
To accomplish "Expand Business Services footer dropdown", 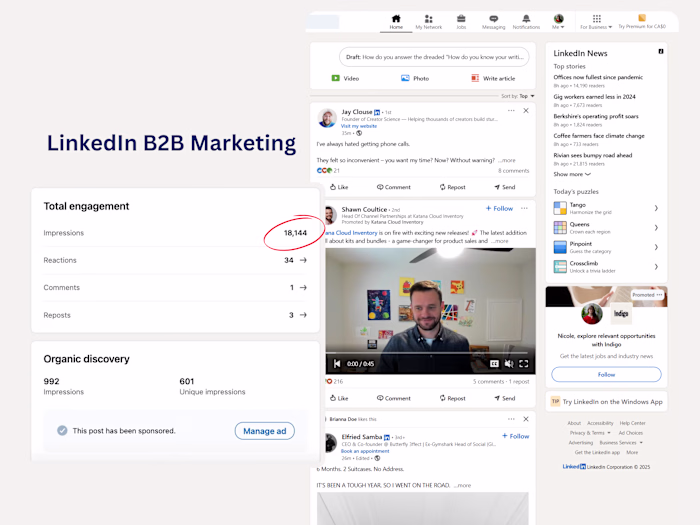I will point(621,443).
